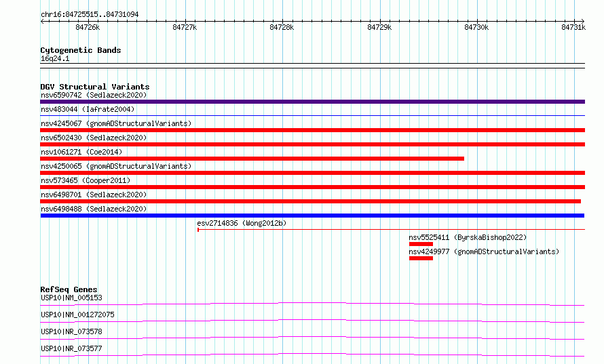Click the thin blue nsv483044 variant line
This screenshot has height=364, width=604.
point(312,115)
